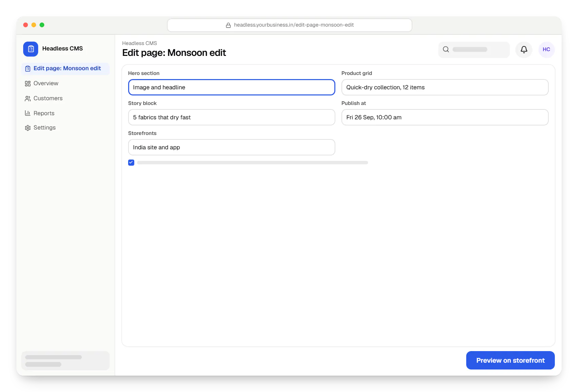Navigate to Customers
Image resolution: width=578 pixels, height=392 pixels.
pos(65,99)
